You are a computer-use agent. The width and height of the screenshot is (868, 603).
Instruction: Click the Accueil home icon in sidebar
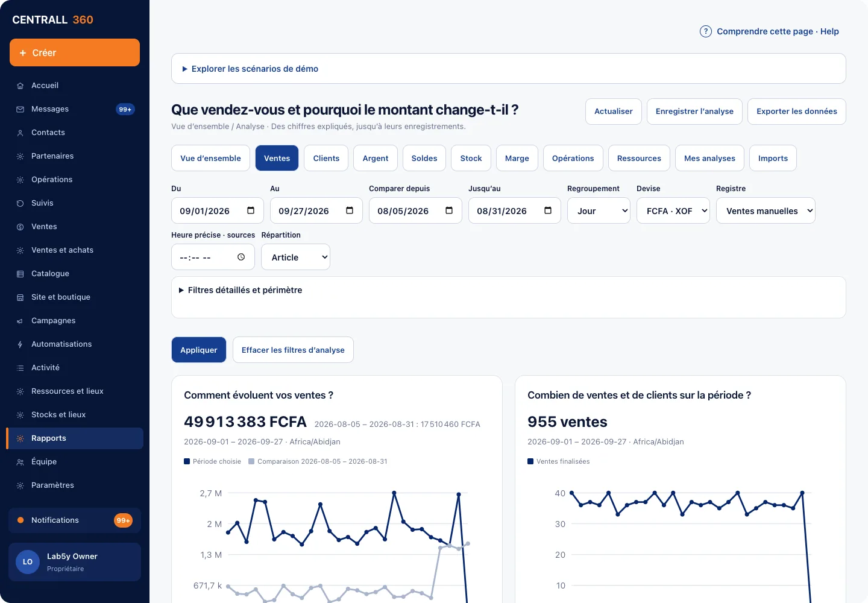tap(20, 86)
